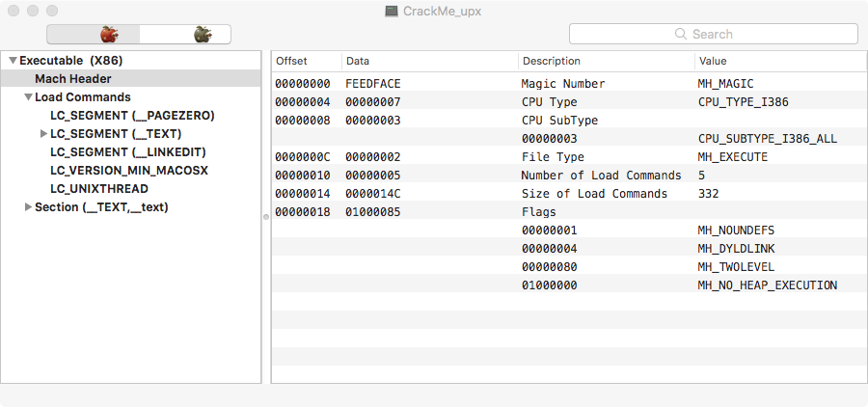
Task: Click the document icon in title bar
Action: click(392, 12)
